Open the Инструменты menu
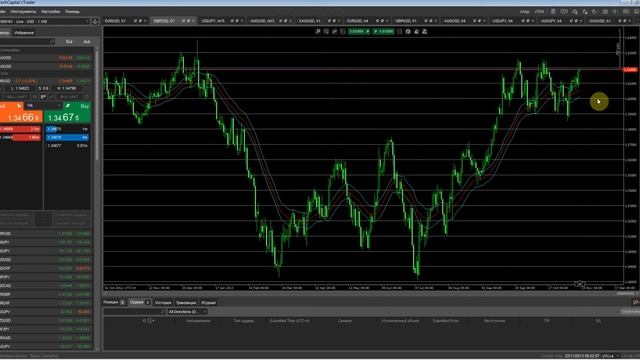Screen dimensions: 640x360 point(23,12)
